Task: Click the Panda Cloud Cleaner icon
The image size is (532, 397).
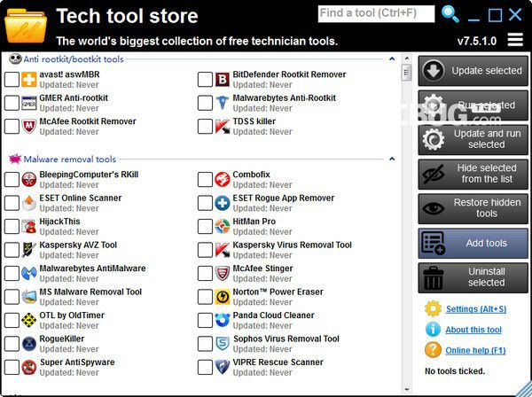Action: [x=223, y=320]
